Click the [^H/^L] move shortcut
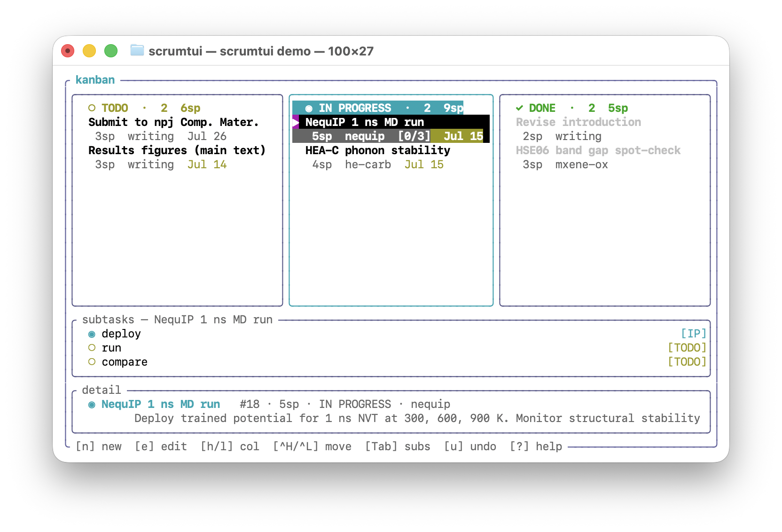This screenshot has height=532, width=782. (x=312, y=446)
